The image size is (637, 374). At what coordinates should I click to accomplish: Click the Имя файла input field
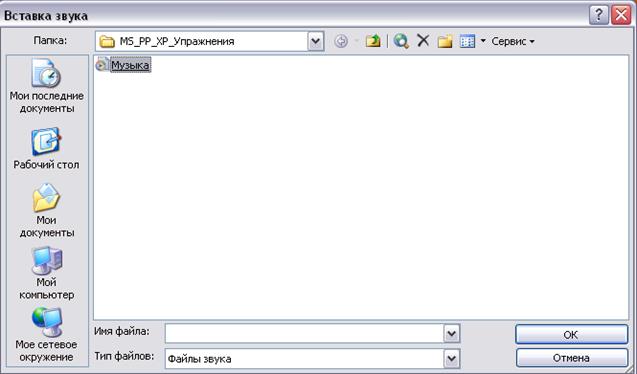point(305,334)
